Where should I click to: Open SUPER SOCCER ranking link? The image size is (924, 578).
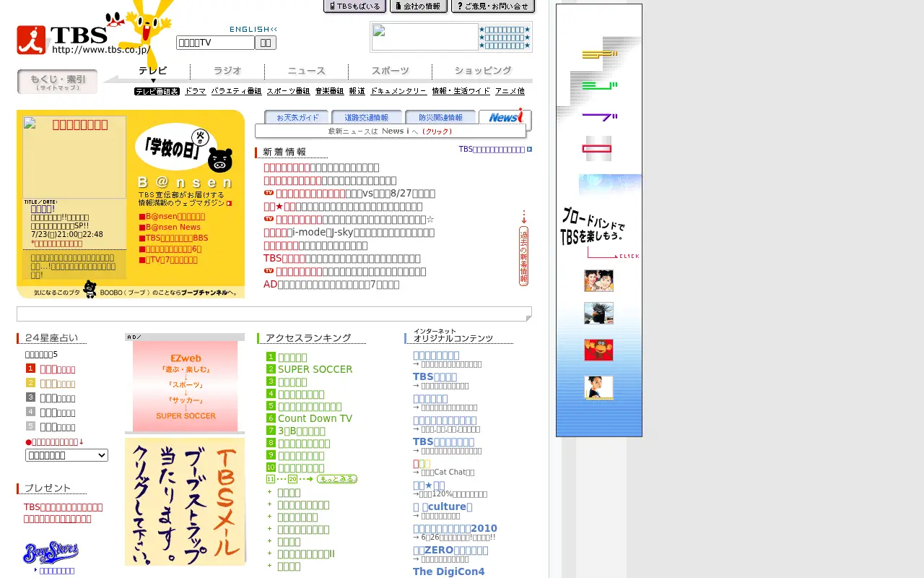click(315, 369)
